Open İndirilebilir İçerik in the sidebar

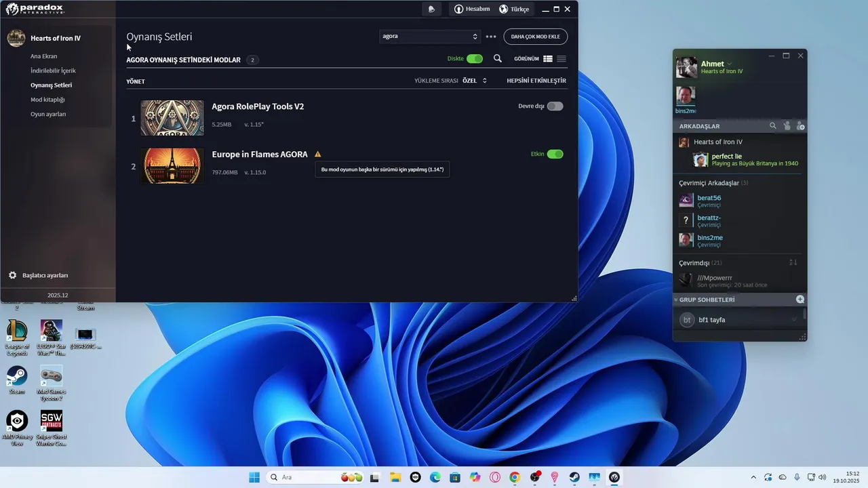(x=53, y=70)
